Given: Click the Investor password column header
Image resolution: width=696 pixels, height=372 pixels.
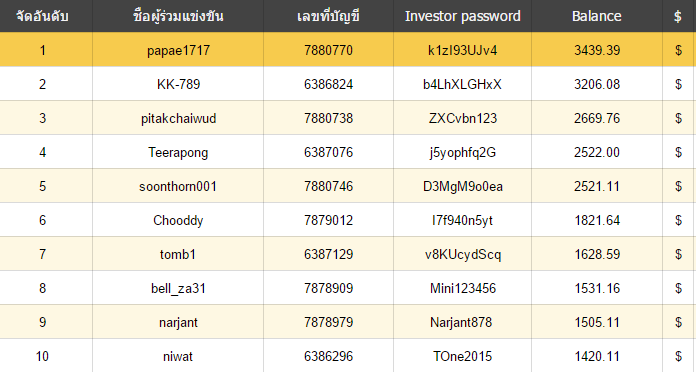Looking at the screenshot, I should point(463,16).
